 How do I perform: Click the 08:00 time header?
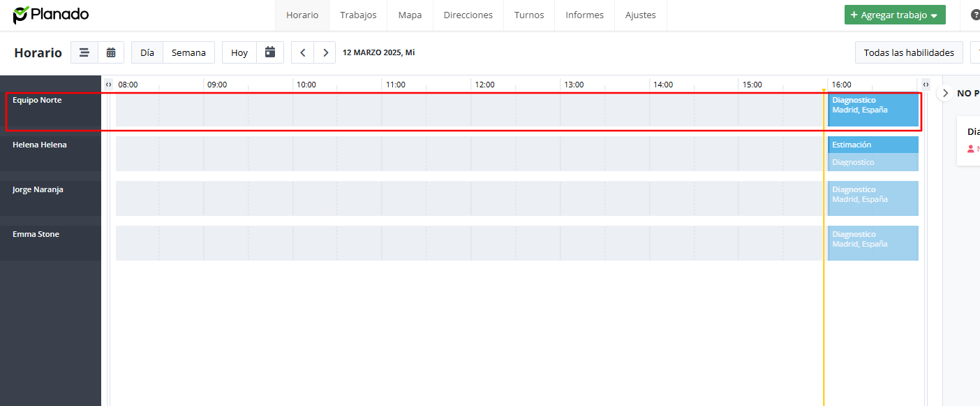(x=128, y=85)
